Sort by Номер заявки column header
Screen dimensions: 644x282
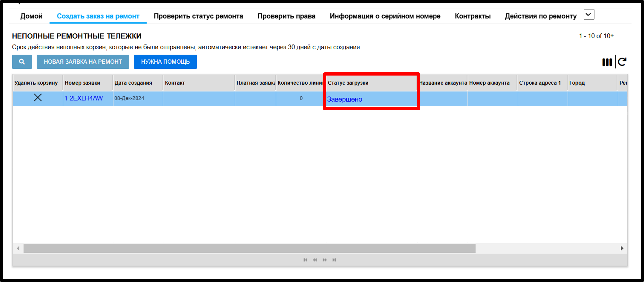(x=88, y=83)
